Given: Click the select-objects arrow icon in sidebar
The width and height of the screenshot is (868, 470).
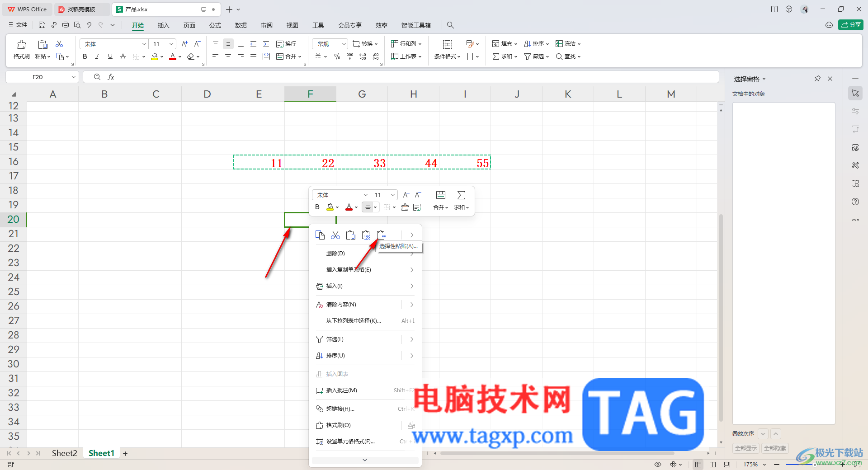Looking at the screenshot, I should click(x=855, y=93).
